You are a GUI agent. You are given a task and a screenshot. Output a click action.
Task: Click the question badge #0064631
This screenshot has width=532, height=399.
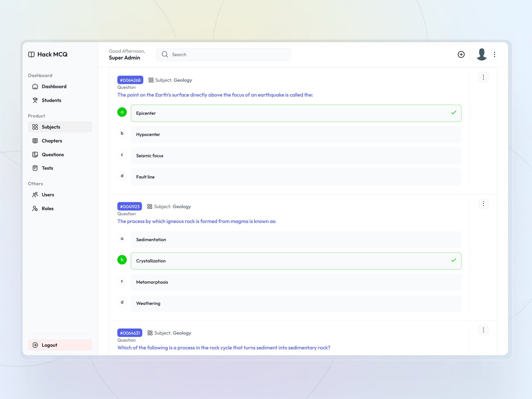click(x=130, y=333)
